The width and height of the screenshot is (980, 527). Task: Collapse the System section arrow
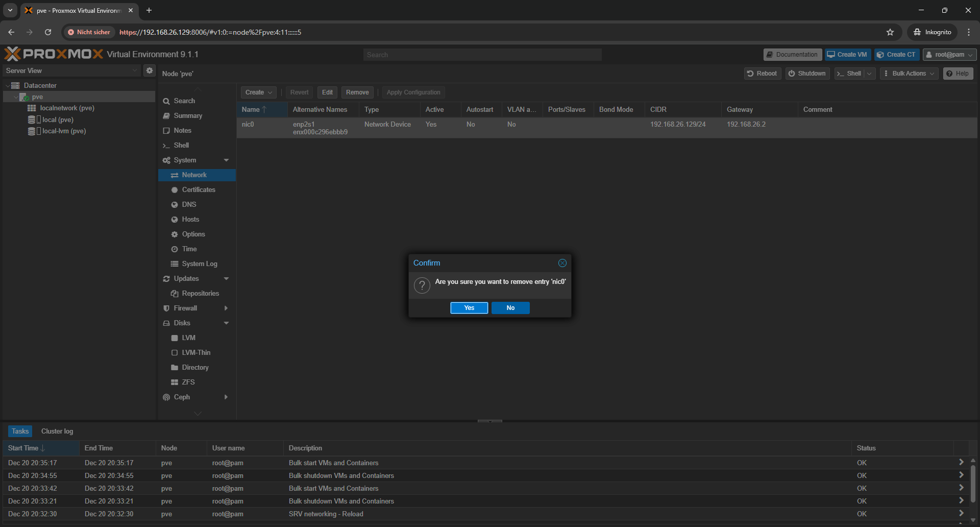(x=226, y=160)
